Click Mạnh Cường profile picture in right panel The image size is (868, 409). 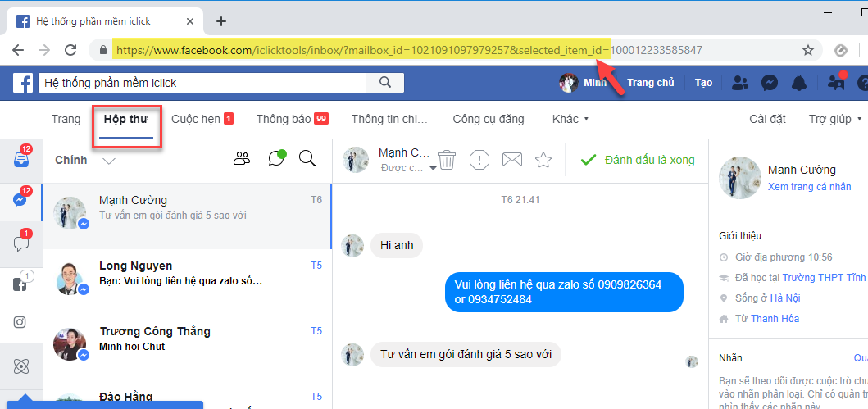click(739, 177)
